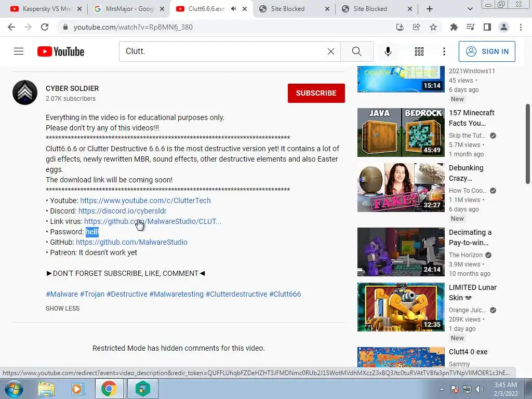Open the #Malware hashtag
The width and height of the screenshot is (532, 399).
(62, 294)
